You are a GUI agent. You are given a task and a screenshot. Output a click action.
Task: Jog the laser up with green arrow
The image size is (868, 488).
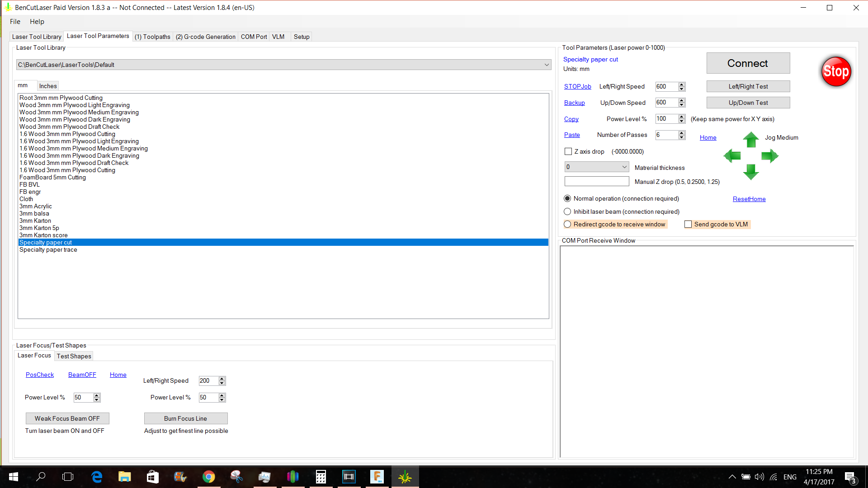click(x=751, y=141)
